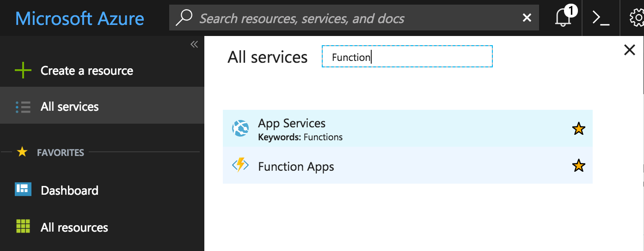The height and width of the screenshot is (251, 644).
Task: Click the All services list icon
Action: pyautogui.click(x=23, y=107)
